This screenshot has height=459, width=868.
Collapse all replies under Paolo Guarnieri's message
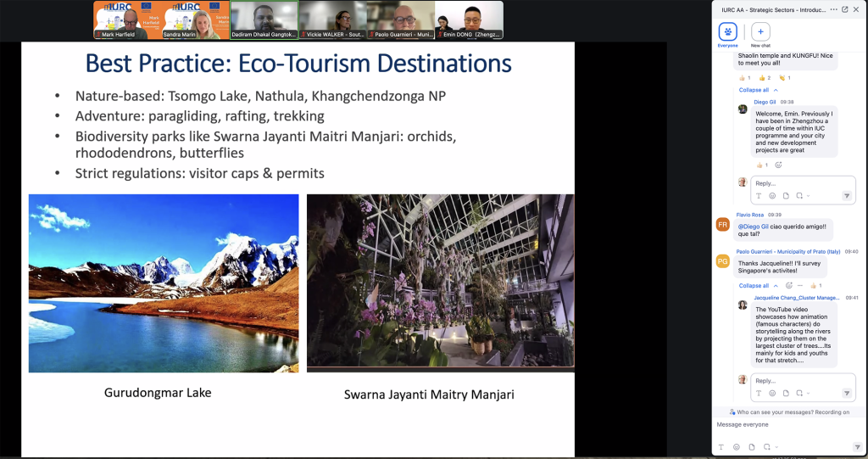[754, 286]
